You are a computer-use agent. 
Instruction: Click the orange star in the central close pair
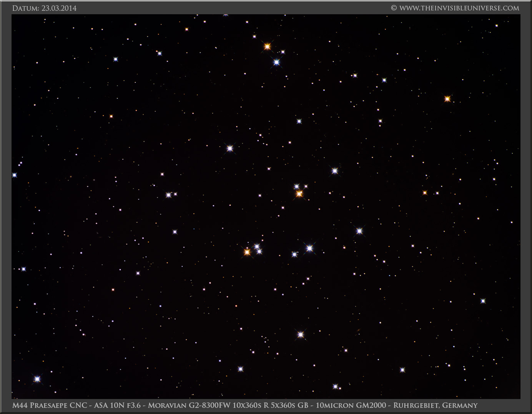(299, 194)
